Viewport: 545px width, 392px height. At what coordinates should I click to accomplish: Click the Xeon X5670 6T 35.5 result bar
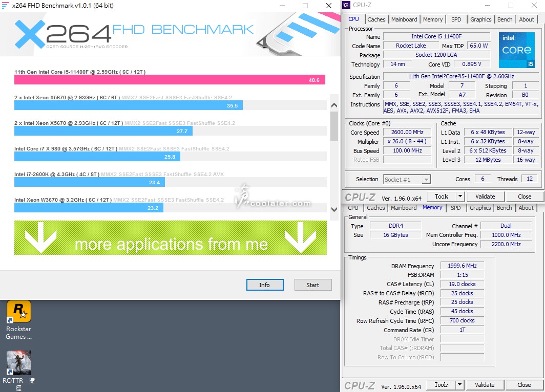[x=128, y=105]
